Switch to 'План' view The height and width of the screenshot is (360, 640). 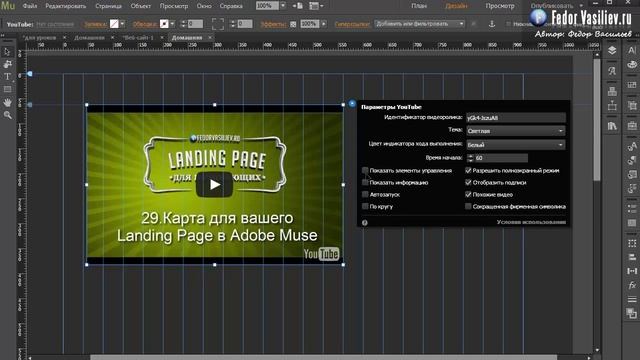point(419,6)
